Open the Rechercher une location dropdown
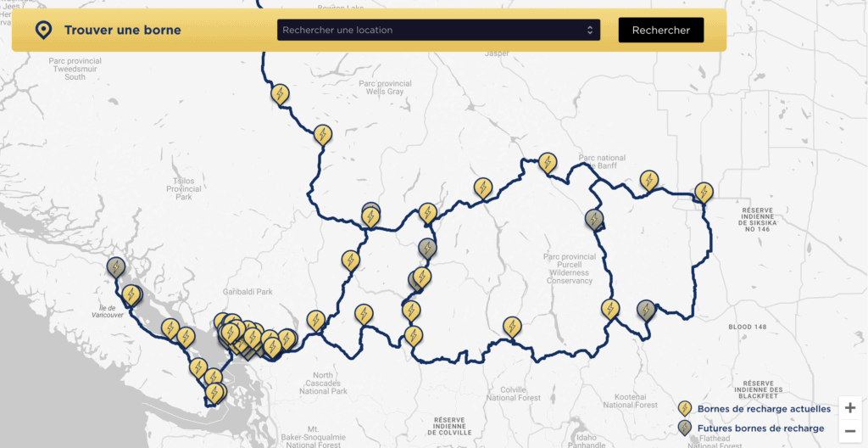The width and height of the screenshot is (868, 448). click(437, 31)
